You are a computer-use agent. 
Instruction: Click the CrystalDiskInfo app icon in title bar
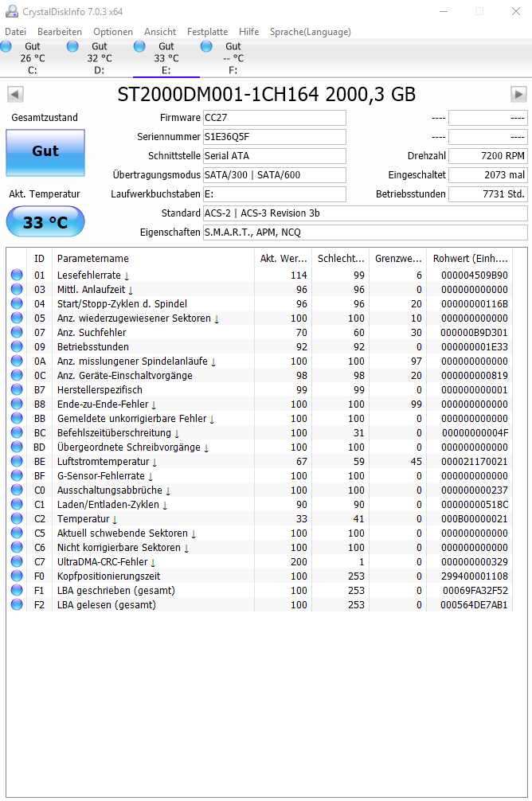pyautogui.click(x=11, y=11)
